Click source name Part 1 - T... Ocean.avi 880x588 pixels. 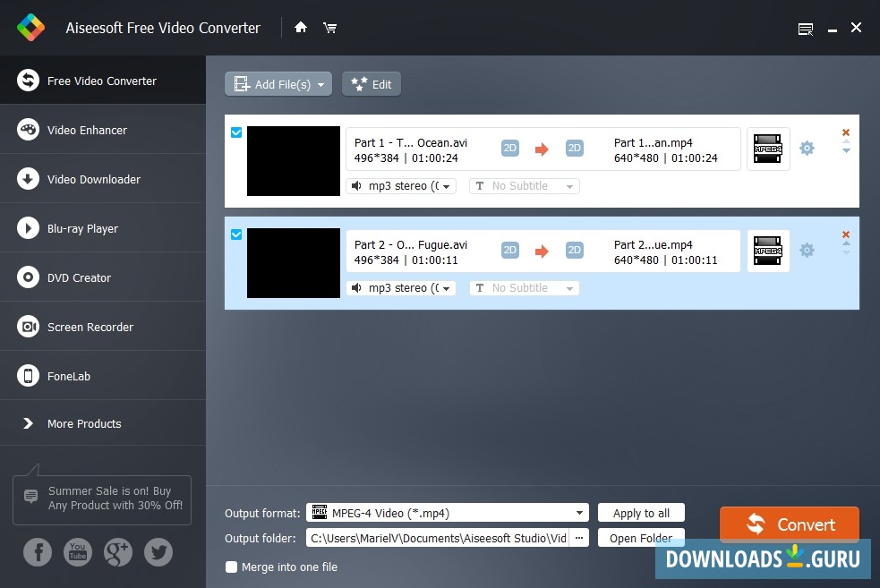click(410, 142)
